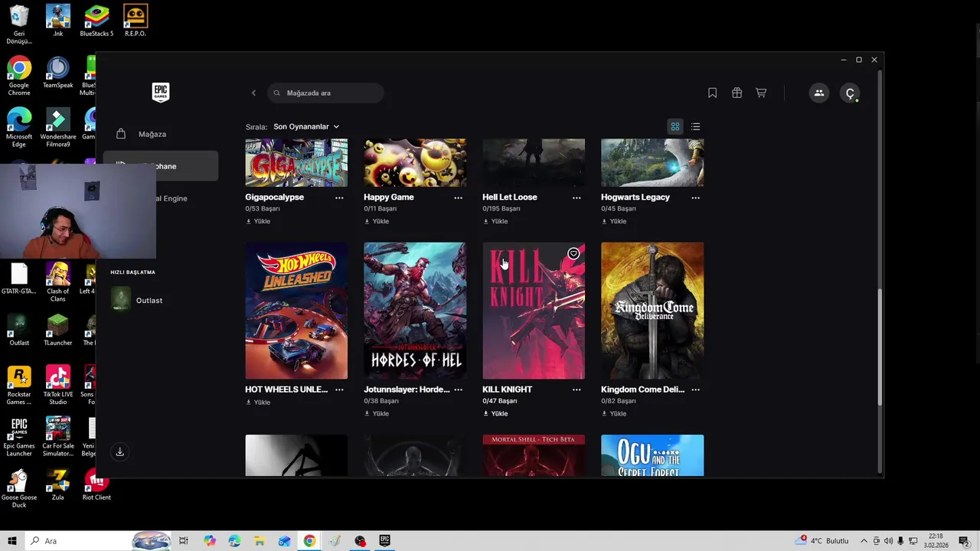
Task: Open Happy Game options menu
Action: 458,197
